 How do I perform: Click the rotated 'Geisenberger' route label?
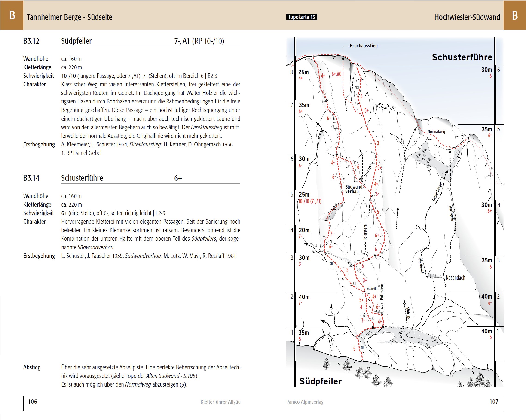click(x=437, y=192)
